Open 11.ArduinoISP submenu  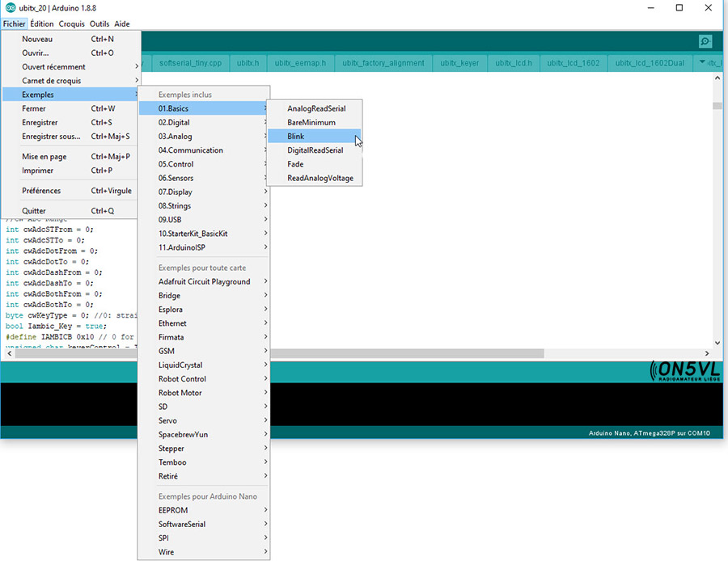click(203, 248)
